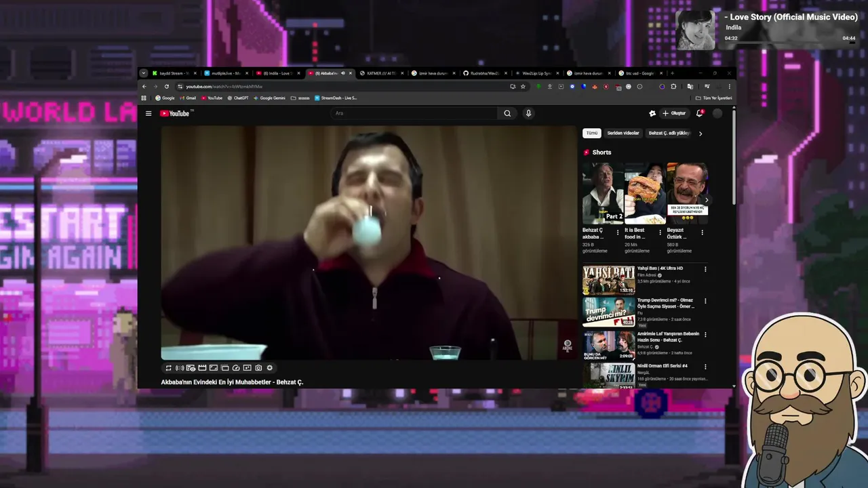Click the video player to pause
Viewport: 868px width, 488px height.
point(368,243)
